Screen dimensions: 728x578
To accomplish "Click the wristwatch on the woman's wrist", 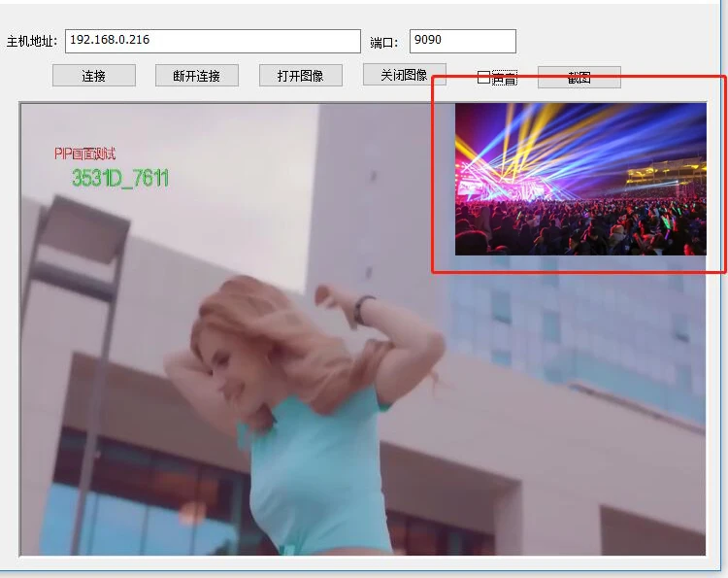I will (x=363, y=309).
